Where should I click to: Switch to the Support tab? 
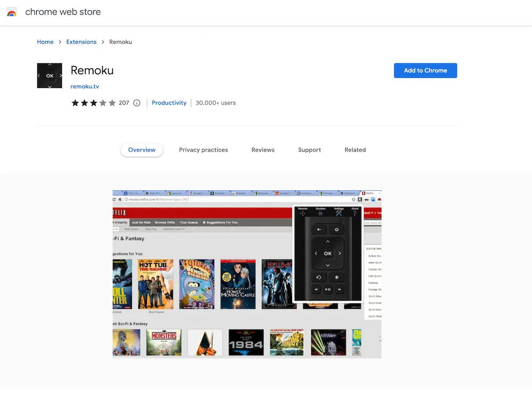coord(310,150)
